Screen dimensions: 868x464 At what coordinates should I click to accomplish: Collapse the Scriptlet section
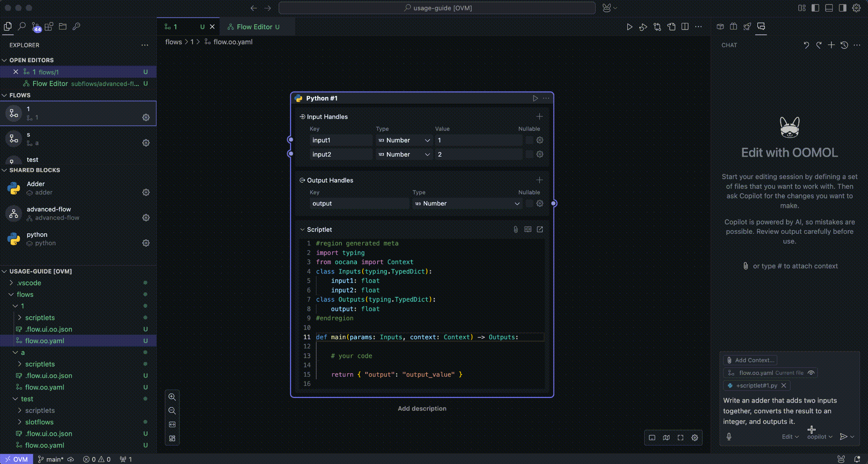click(302, 229)
